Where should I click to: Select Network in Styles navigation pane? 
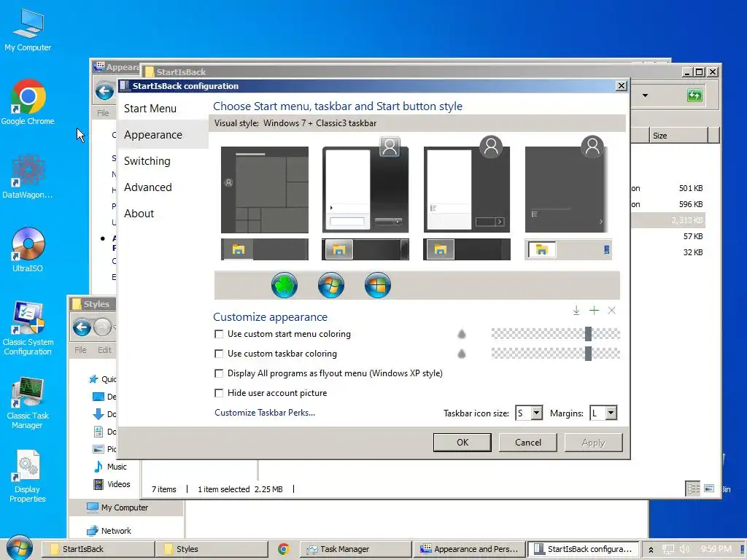[109, 531]
